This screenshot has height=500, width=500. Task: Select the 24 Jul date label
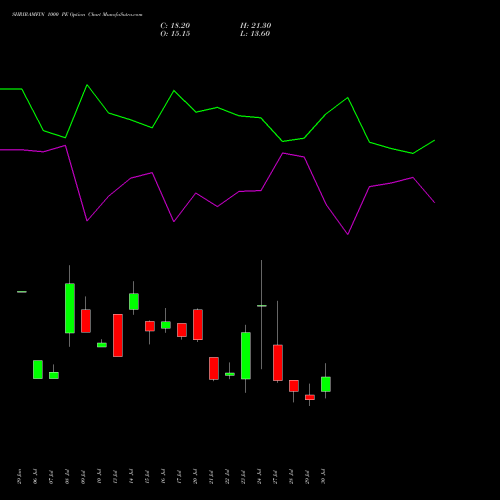coord(259,477)
